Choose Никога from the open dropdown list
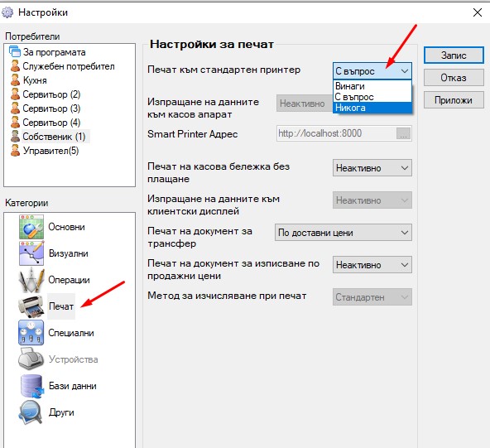The image size is (490, 448). point(372,108)
